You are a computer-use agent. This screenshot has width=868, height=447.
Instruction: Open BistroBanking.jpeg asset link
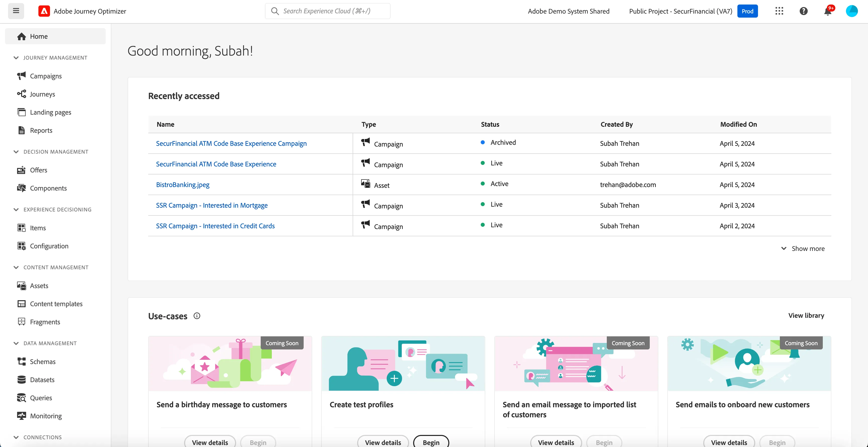(x=183, y=185)
